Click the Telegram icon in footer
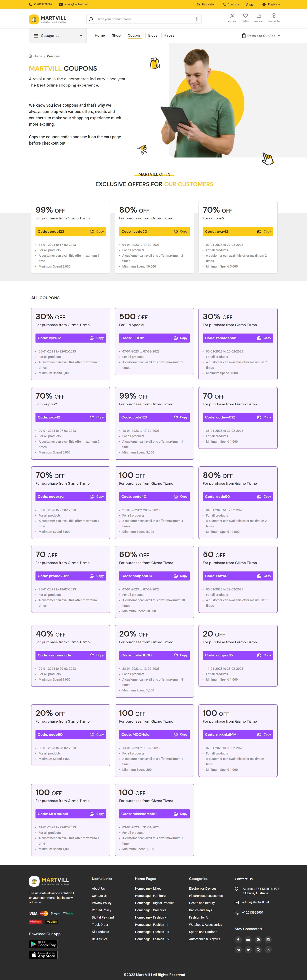Viewport: 307px width, 980px height. click(x=239, y=949)
